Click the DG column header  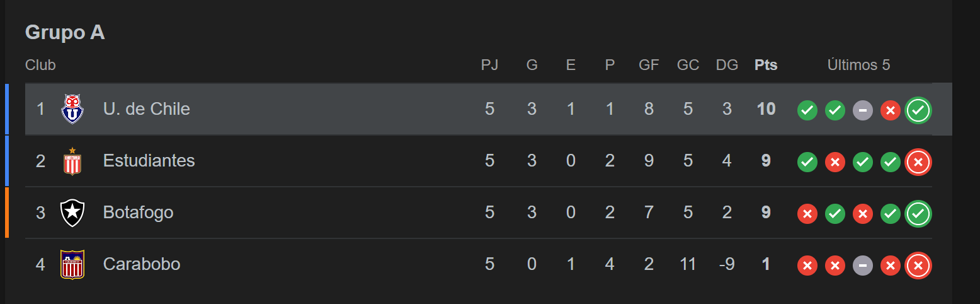click(x=727, y=65)
